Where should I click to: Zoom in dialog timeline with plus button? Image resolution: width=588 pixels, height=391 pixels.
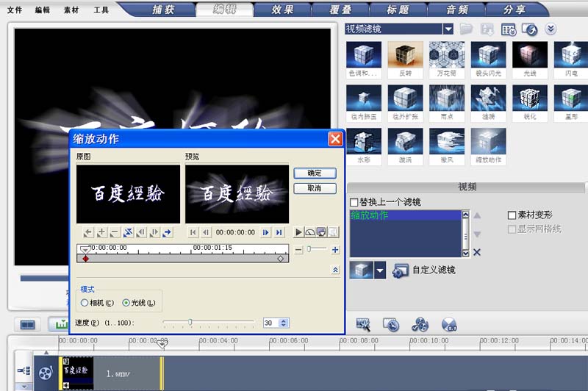(x=335, y=250)
